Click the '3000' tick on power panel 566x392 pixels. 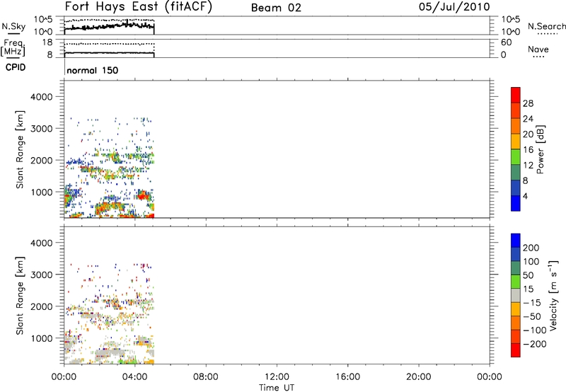(x=42, y=129)
